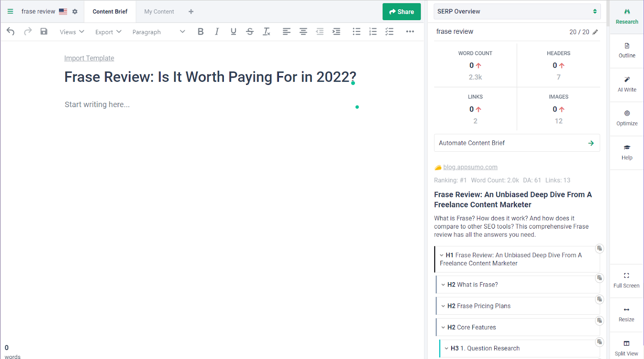
Task: Toggle Split View layout
Action: 627,348
